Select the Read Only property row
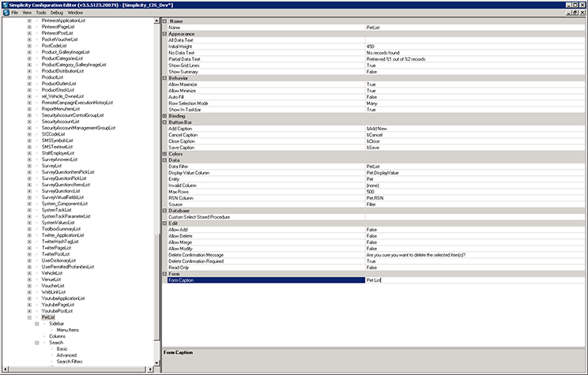This screenshot has width=588, height=375. [x=376, y=268]
